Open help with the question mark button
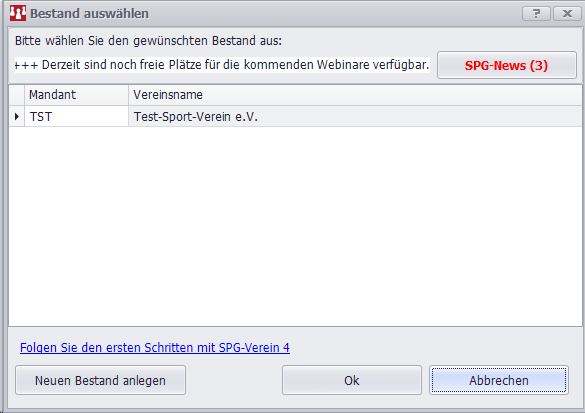Viewport: 585px width, 413px height. 536,13
